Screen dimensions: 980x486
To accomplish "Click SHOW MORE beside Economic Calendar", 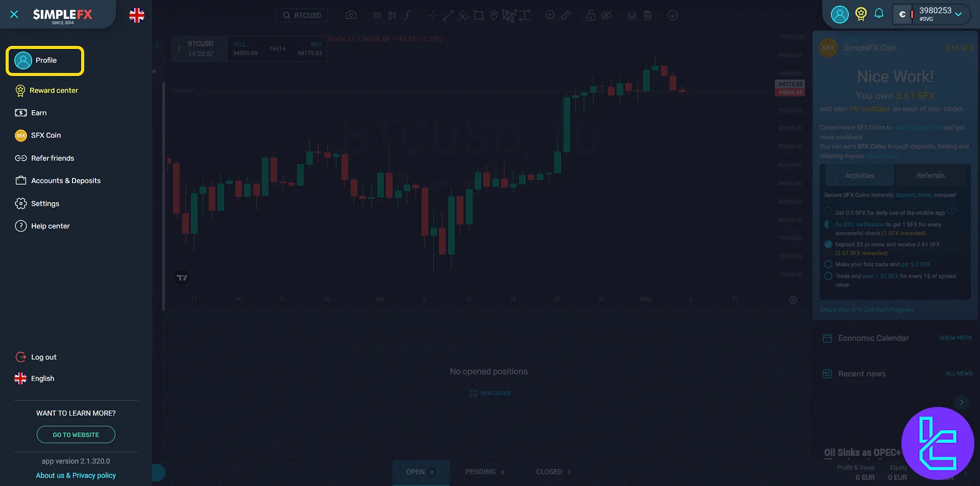I will click(955, 338).
